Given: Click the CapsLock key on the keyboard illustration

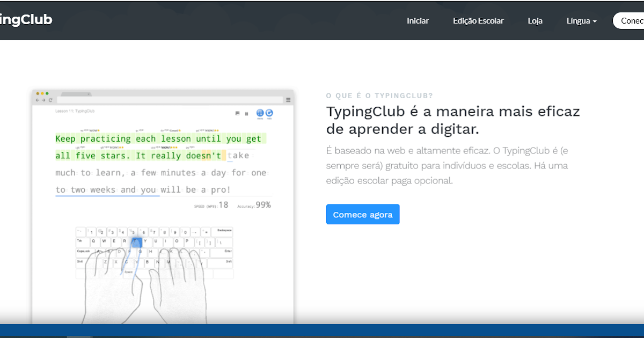Looking at the screenshot, I should click(x=85, y=253).
